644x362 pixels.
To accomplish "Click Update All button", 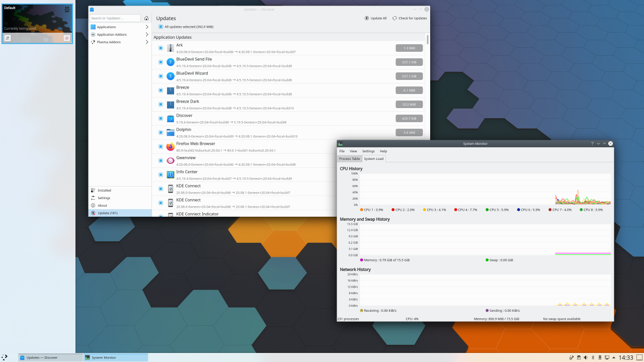I will [x=376, y=18].
